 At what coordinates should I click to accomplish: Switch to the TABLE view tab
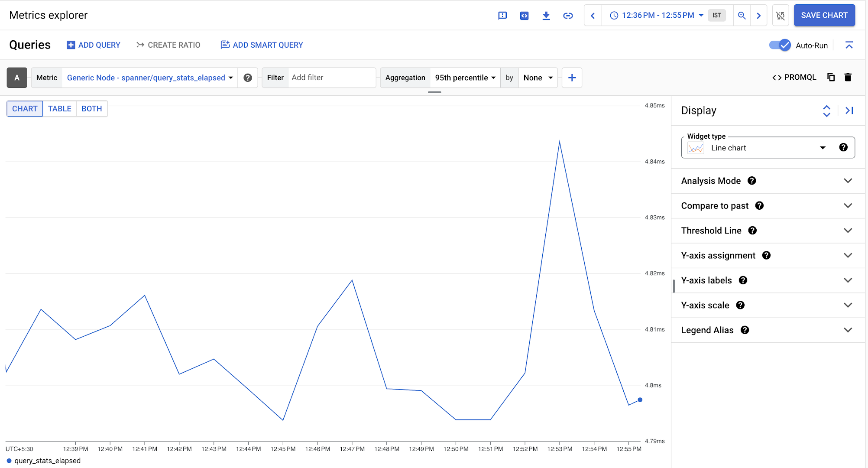point(60,109)
